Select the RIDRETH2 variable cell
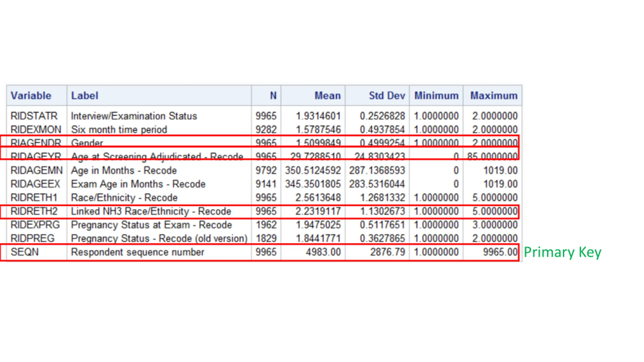 (x=34, y=211)
